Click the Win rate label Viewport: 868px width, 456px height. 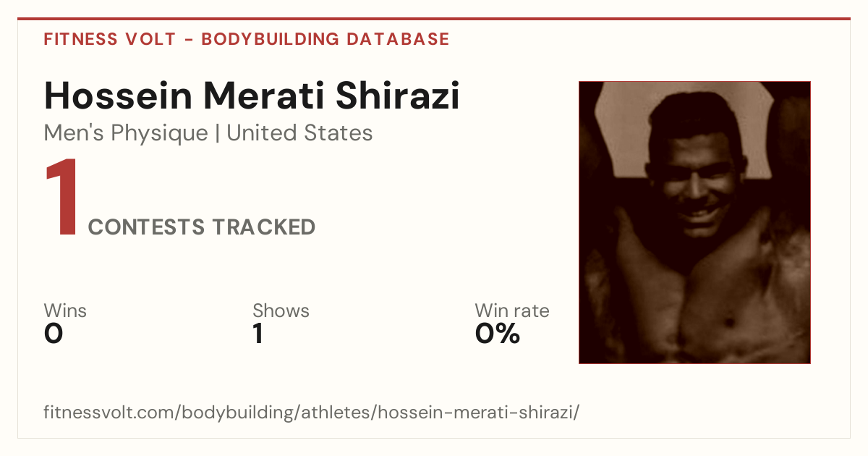coord(512,311)
